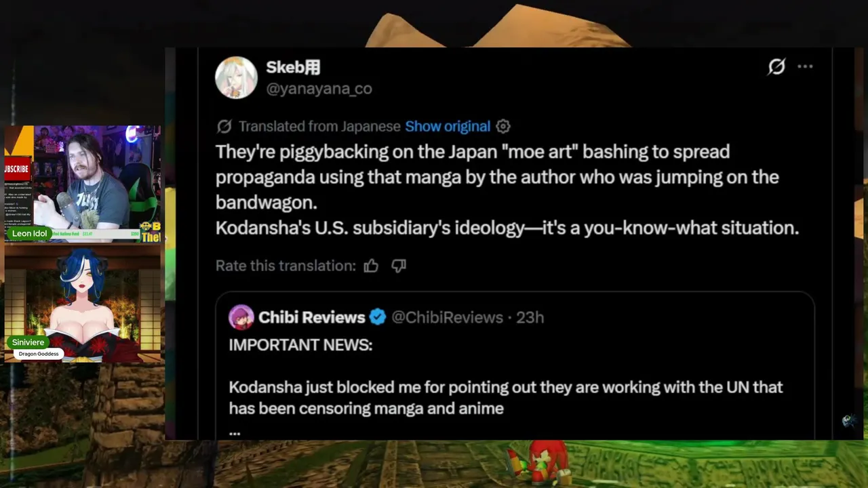The width and height of the screenshot is (868, 488).
Task: Click the Siniviere avatar overlay
Action: (x=83, y=303)
